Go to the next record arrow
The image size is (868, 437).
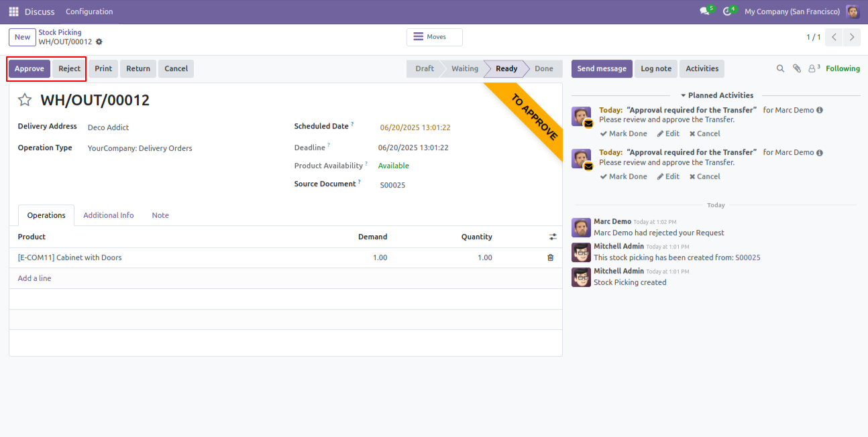point(852,38)
